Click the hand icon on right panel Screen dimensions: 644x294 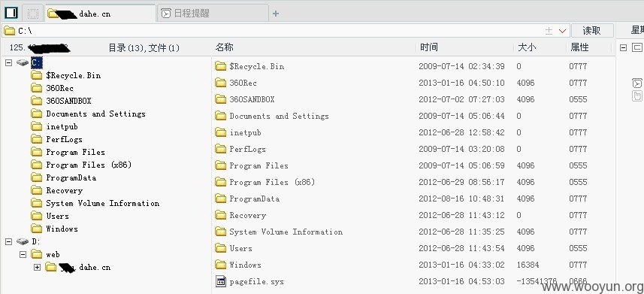click(x=637, y=96)
